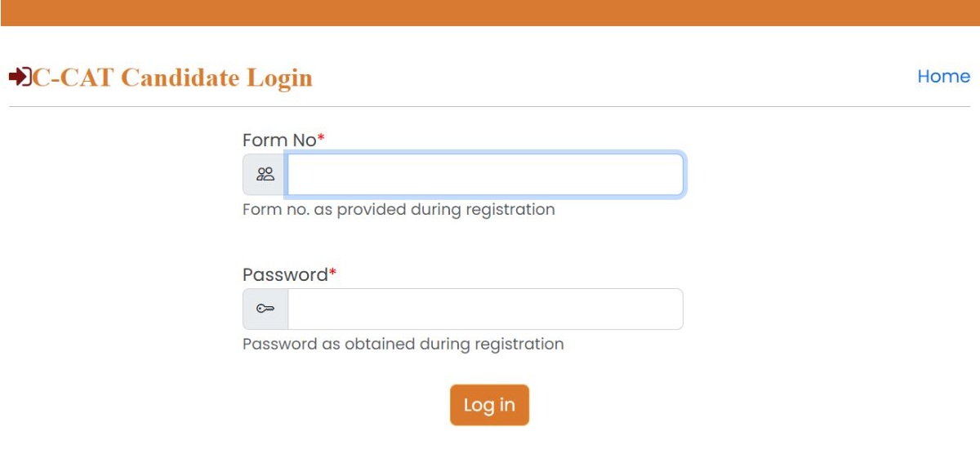980x476 pixels.
Task: Click the red asterisk beside Password label
Action: (x=332, y=274)
